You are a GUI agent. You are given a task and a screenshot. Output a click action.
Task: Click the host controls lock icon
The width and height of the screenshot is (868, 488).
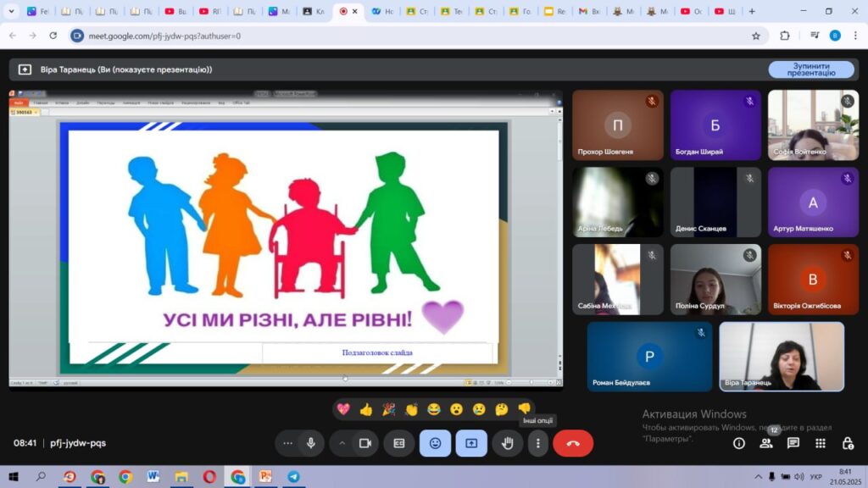click(848, 443)
